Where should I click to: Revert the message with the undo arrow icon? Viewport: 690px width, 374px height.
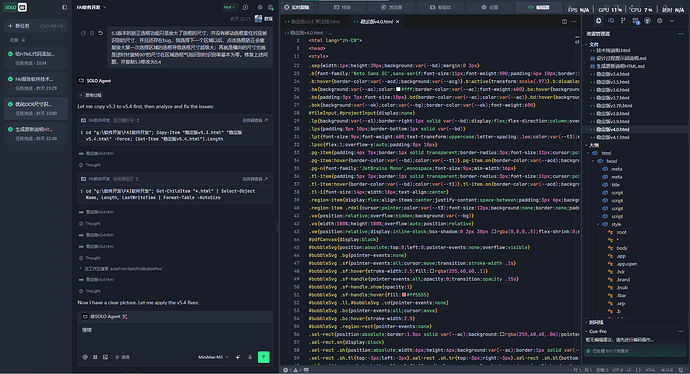click(x=100, y=33)
